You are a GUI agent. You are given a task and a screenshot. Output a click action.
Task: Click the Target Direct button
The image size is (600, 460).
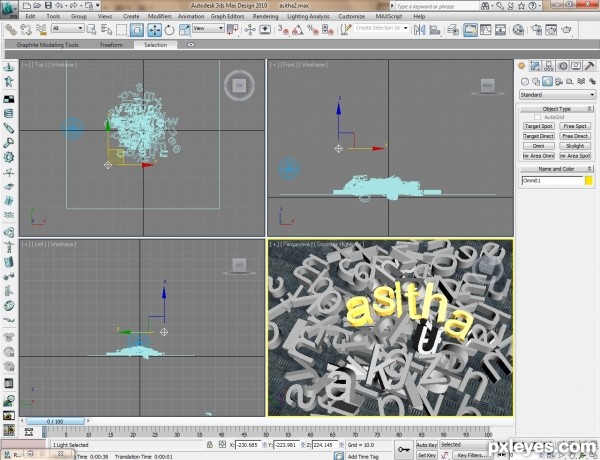(x=538, y=136)
